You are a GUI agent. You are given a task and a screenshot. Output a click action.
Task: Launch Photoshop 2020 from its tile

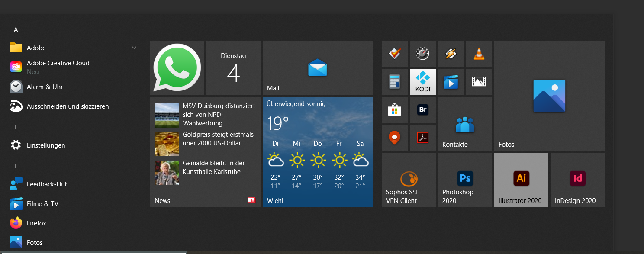click(465, 180)
